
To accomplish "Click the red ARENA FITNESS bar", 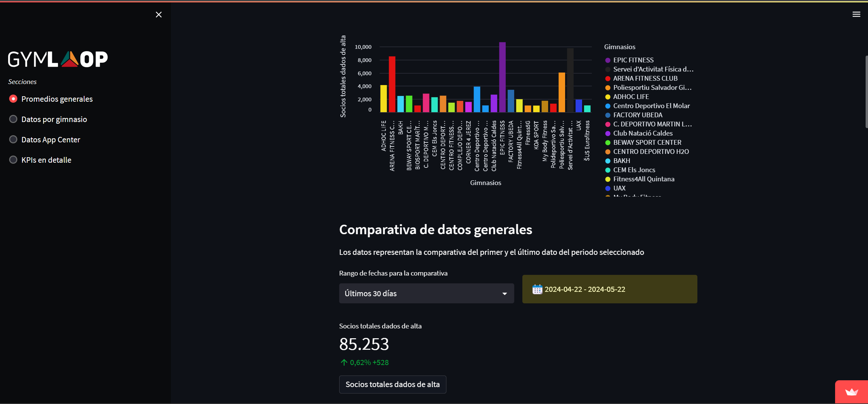I will point(392,84).
